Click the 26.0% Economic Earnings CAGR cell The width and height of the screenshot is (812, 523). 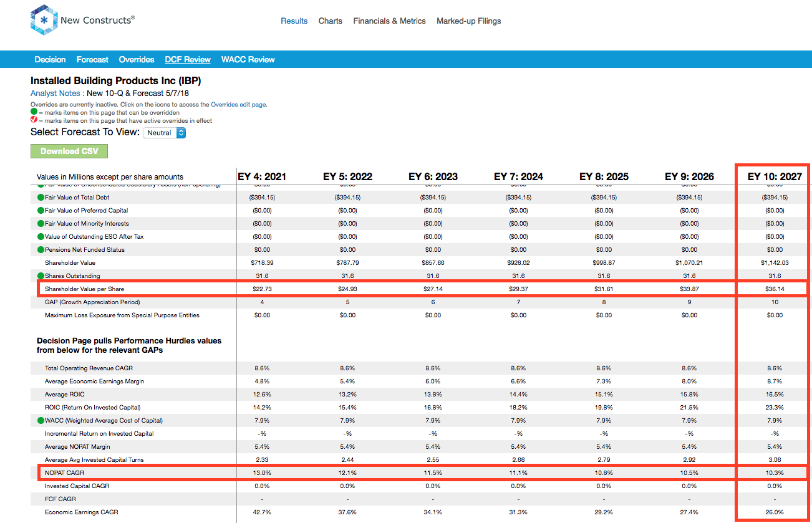pos(775,512)
